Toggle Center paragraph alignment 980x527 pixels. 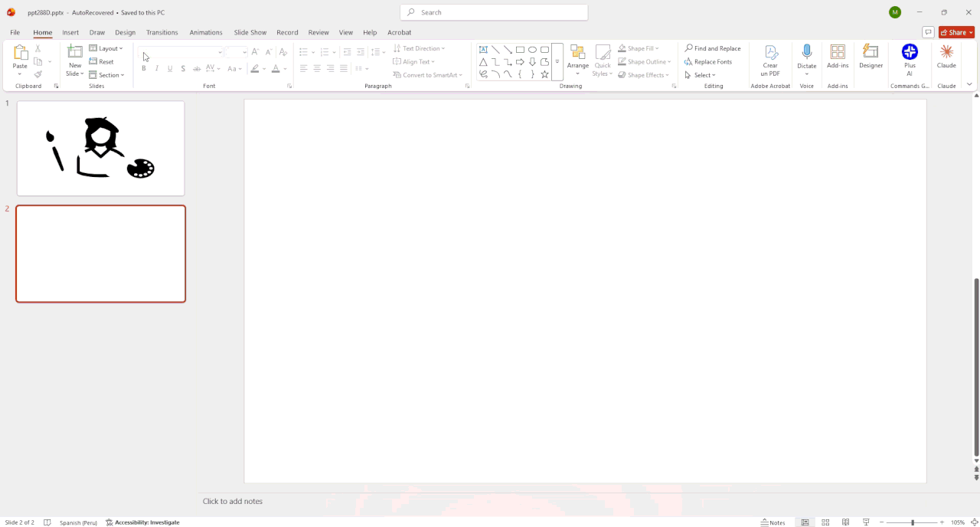317,69
